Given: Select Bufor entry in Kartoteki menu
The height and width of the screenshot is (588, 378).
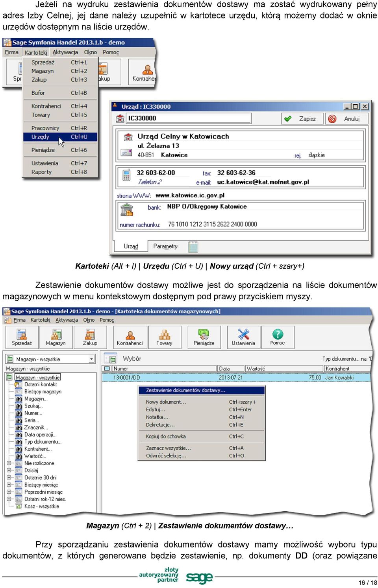Looking at the screenshot, I should coord(60,93).
